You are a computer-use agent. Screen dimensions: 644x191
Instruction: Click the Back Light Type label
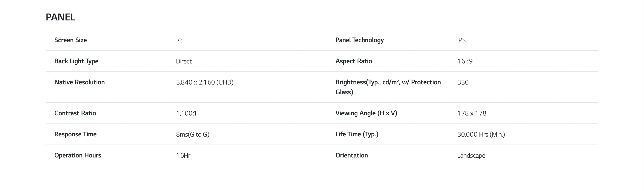click(76, 61)
